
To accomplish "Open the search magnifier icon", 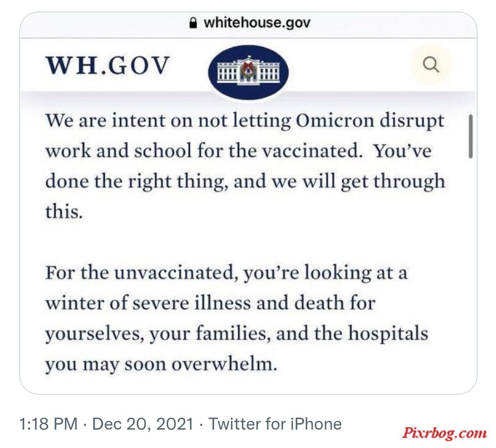I will 431,65.
